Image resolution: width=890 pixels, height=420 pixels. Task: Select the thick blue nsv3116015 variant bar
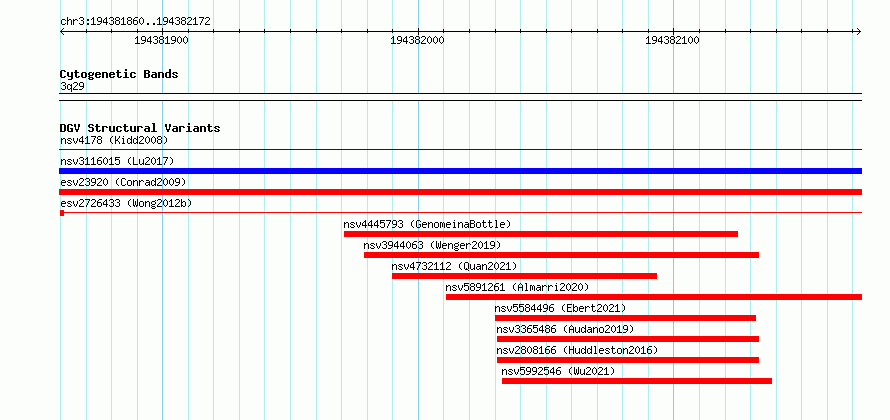461,171
